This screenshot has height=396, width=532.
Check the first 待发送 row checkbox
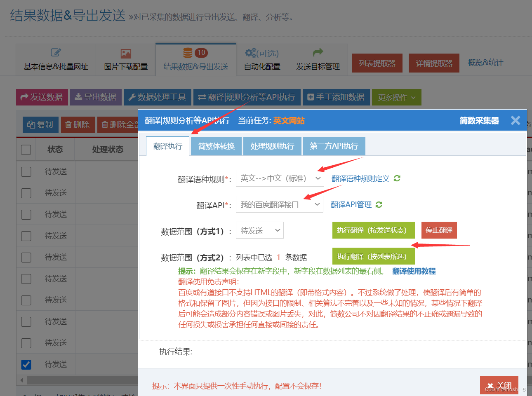(x=26, y=171)
